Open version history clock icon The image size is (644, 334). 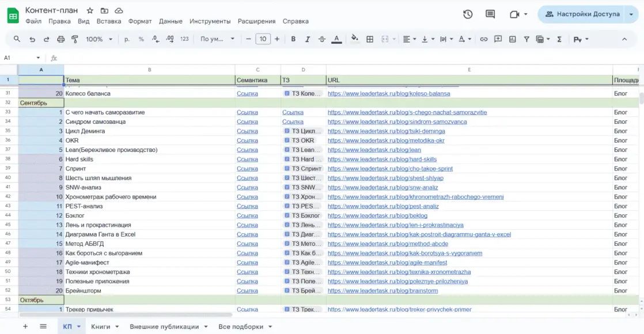(x=468, y=14)
